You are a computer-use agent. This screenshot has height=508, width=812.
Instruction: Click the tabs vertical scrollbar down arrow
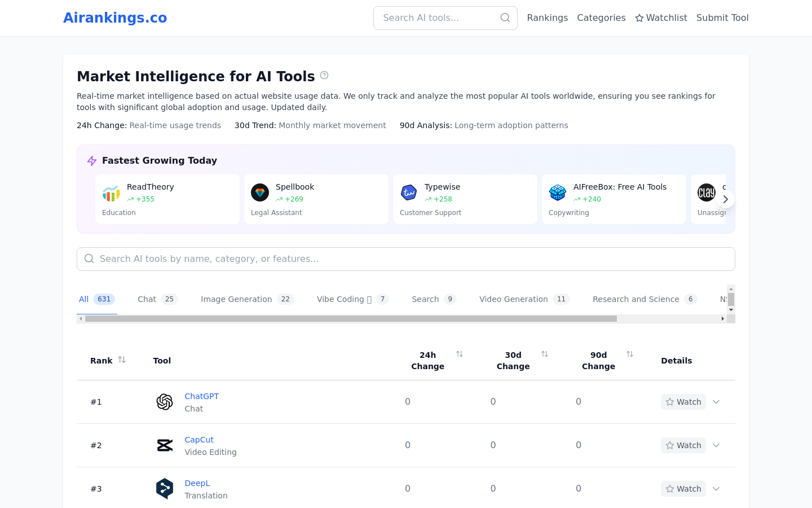pos(731,310)
